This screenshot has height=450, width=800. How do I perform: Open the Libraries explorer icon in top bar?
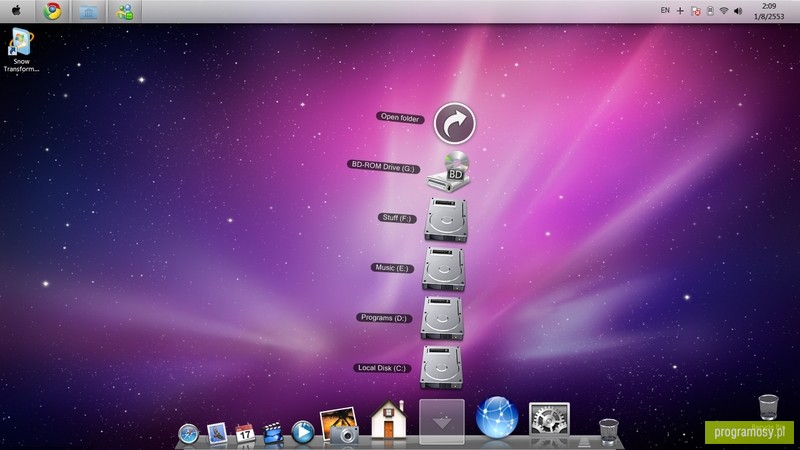(x=88, y=11)
